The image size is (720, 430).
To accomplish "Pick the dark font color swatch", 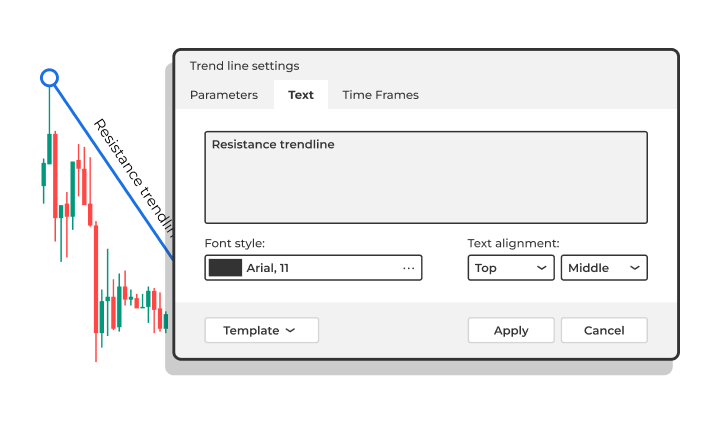I will (226, 268).
